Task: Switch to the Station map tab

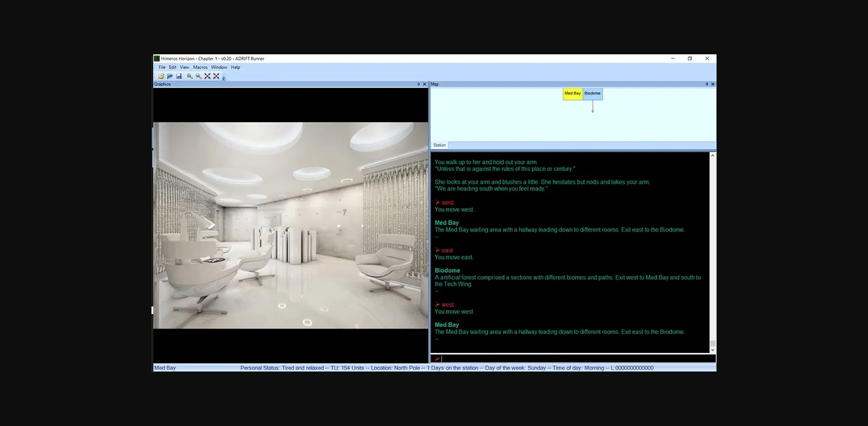Action: 440,145
